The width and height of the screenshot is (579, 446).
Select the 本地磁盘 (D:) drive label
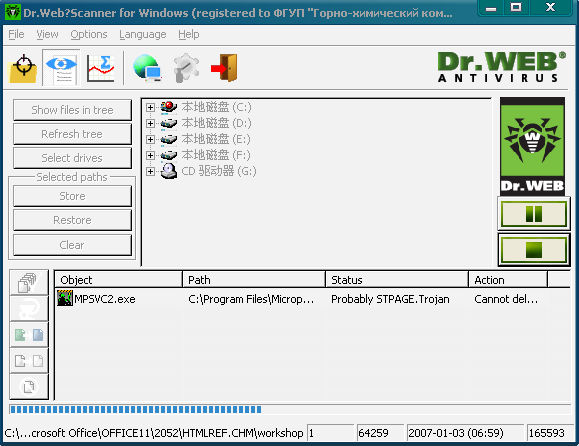click(216, 123)
